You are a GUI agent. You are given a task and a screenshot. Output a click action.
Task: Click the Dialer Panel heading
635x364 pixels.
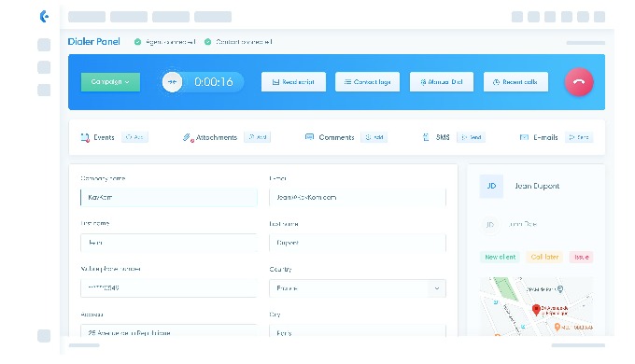[94, 41]
